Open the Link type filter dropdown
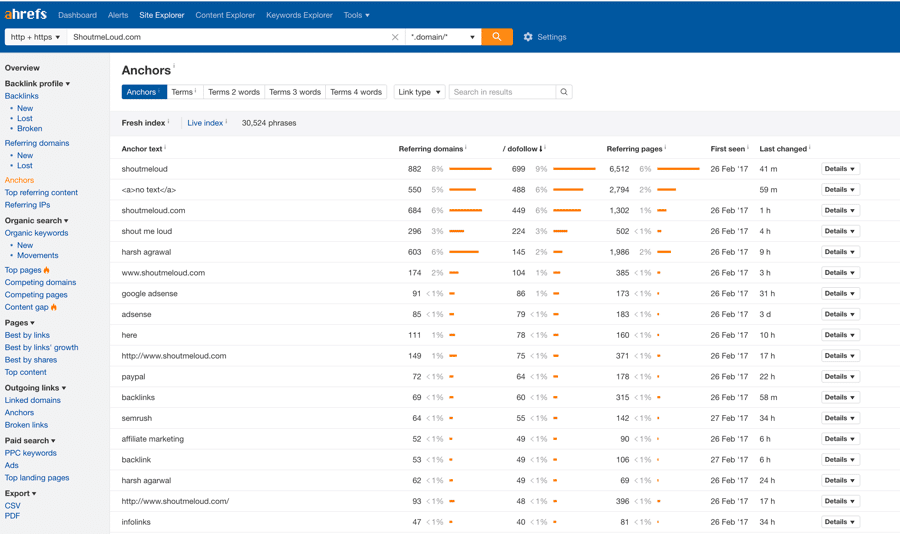 tap(420, 92)
